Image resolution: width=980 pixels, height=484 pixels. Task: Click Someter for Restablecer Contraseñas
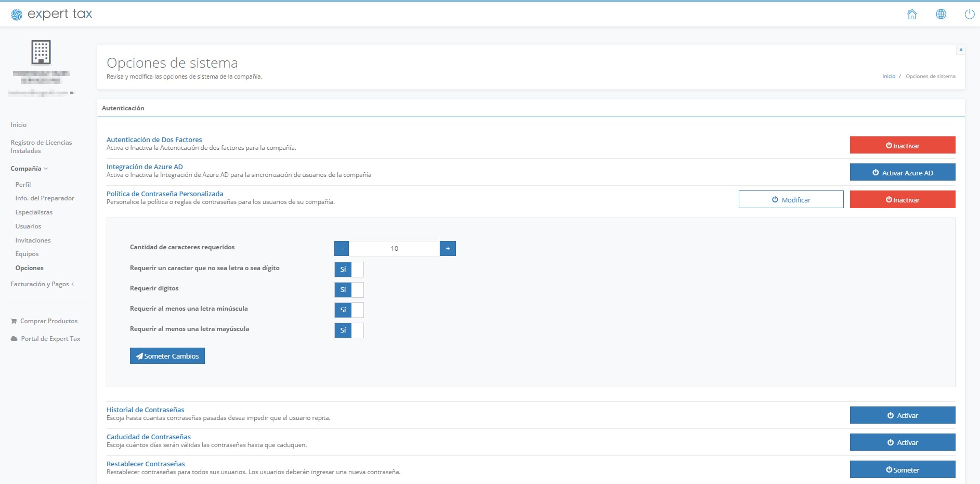pos(903,469)
